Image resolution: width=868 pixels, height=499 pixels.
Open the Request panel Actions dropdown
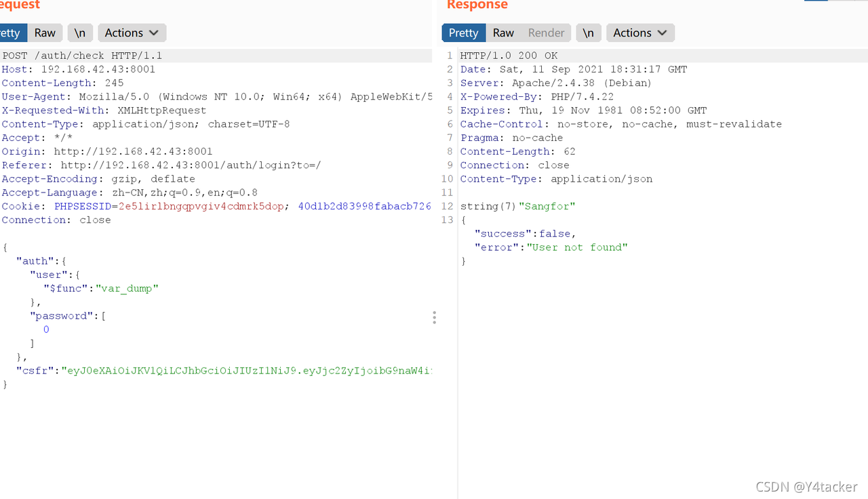coord(132,33)
